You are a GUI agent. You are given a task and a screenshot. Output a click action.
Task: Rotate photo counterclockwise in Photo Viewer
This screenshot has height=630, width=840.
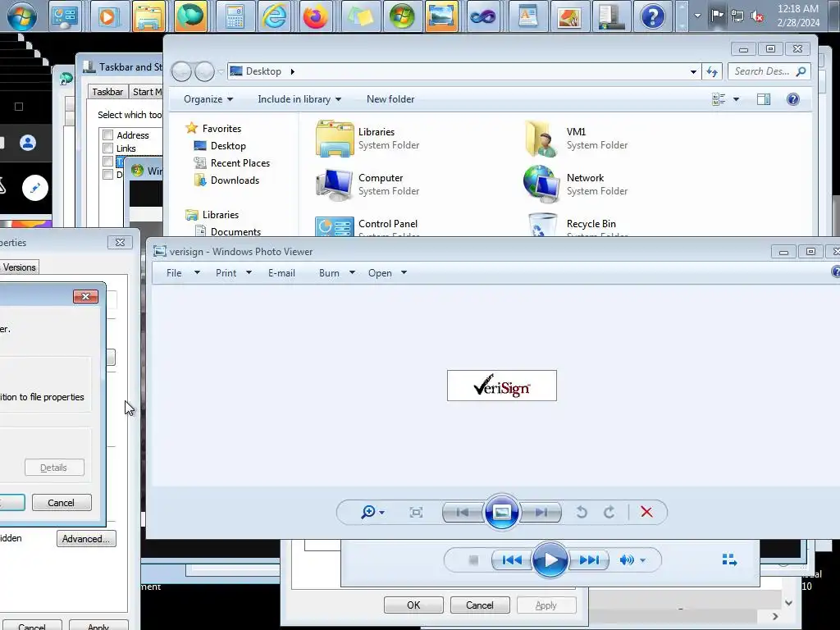[x=582, y=513]
